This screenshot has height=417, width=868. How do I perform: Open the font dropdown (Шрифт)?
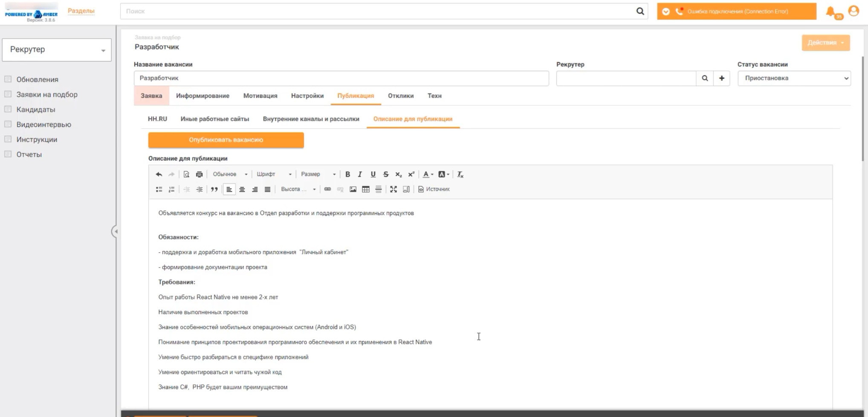coord(274,174)
